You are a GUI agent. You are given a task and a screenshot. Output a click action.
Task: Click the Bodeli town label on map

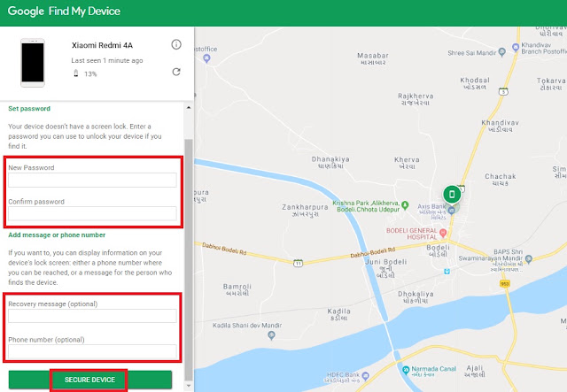click(438, 250)
